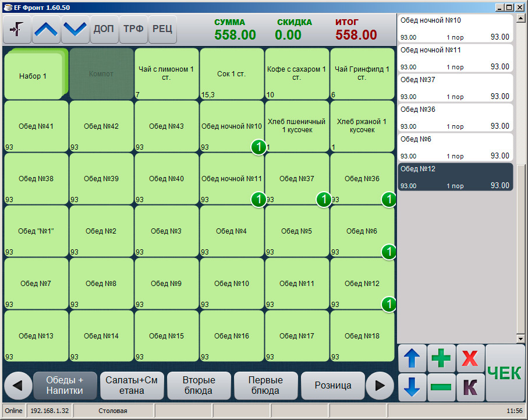528x420 pixels.
Task: Move selection up with the blue up arrow
Action: pos(412,358)
